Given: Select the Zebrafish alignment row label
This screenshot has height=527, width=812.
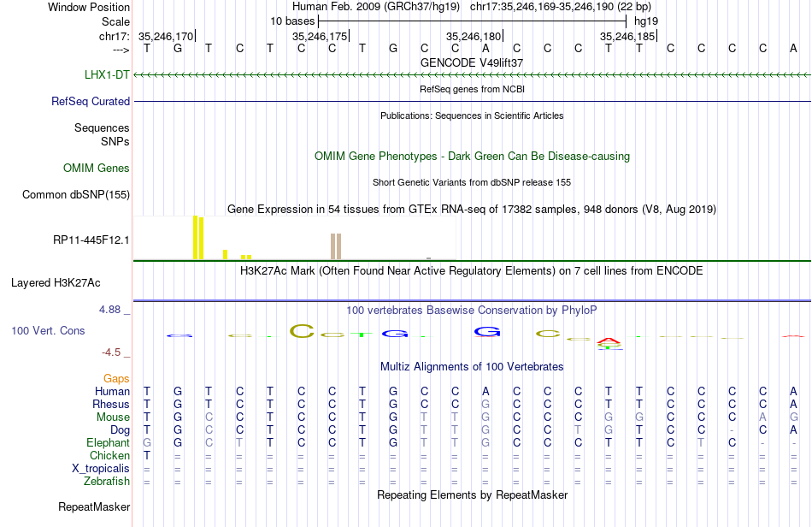Looking at the screenshot, I should [107, 481].
